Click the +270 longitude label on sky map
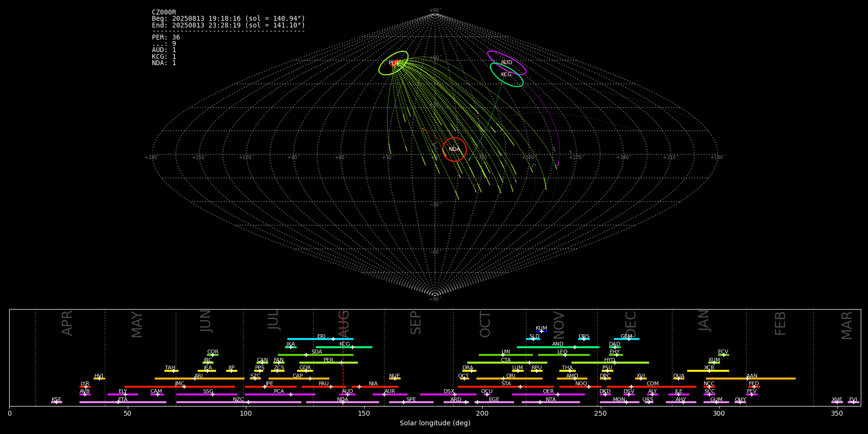The width and height of the screenshot is (868, 434). pos(575,158)
